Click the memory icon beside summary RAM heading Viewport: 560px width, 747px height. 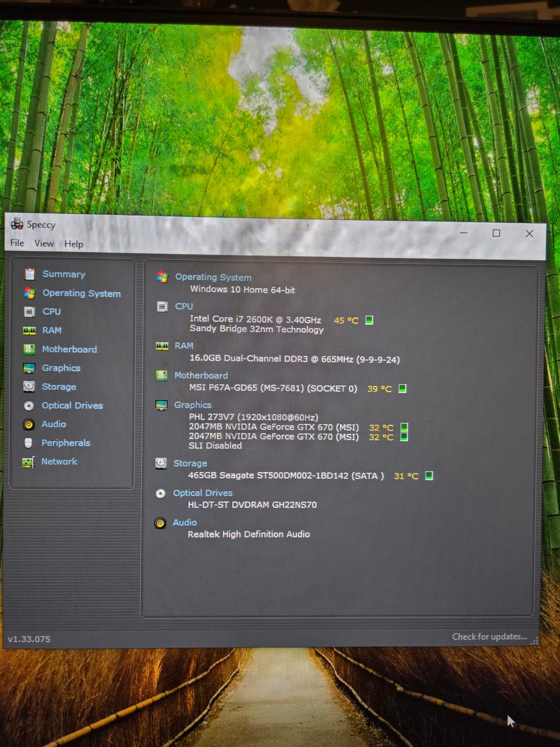pyautogui.click(x=162, y=346)
